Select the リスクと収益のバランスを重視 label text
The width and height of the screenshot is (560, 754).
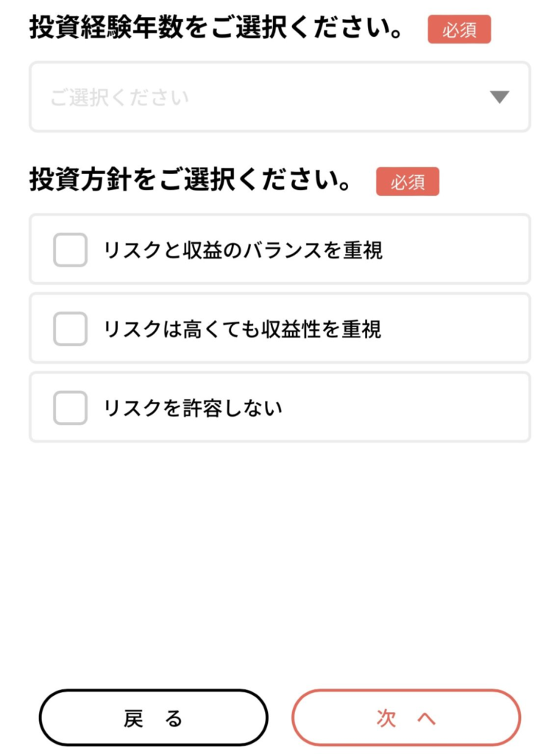click(243, 250)
